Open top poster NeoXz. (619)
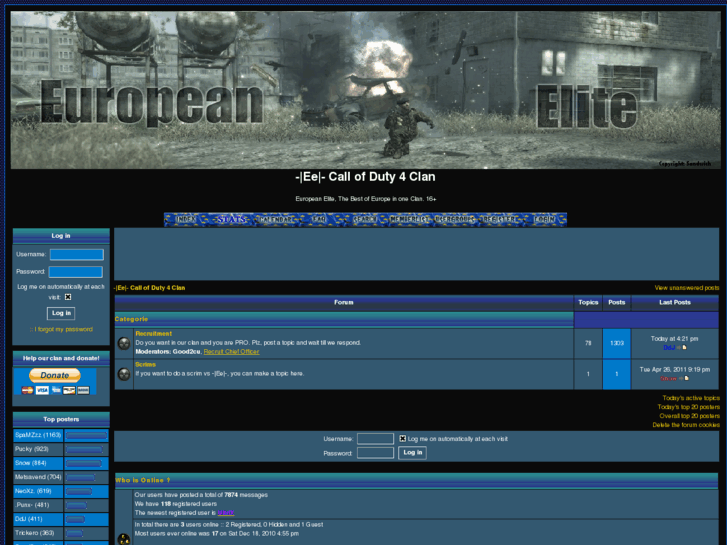The image size is (727, 545). pos(33,491)
